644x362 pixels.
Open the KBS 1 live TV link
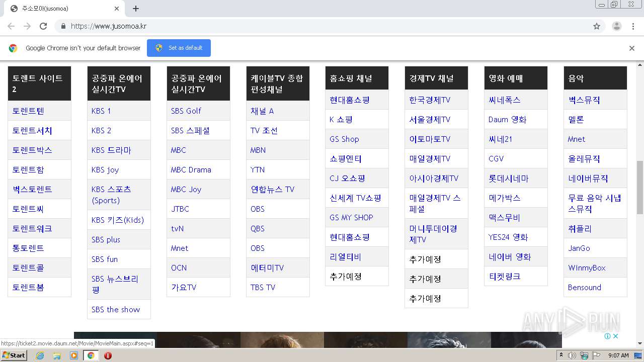[101, 111]
